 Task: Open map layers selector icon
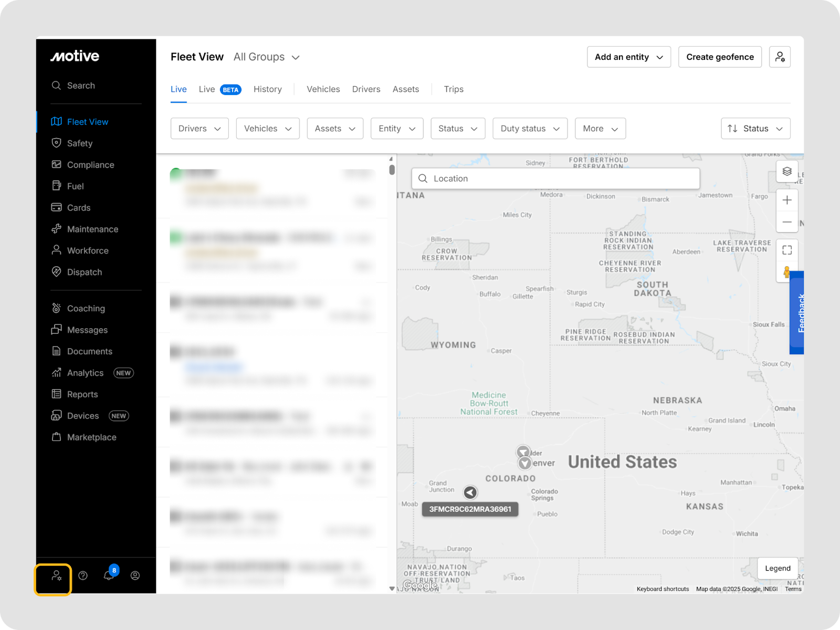[x=786, y=172]
